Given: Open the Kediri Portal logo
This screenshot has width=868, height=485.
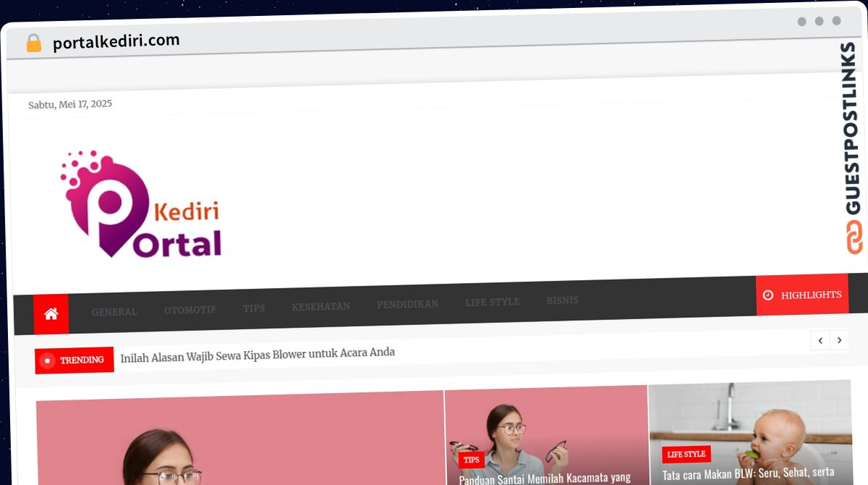Looking at the screenshot, I should [140, 205].
